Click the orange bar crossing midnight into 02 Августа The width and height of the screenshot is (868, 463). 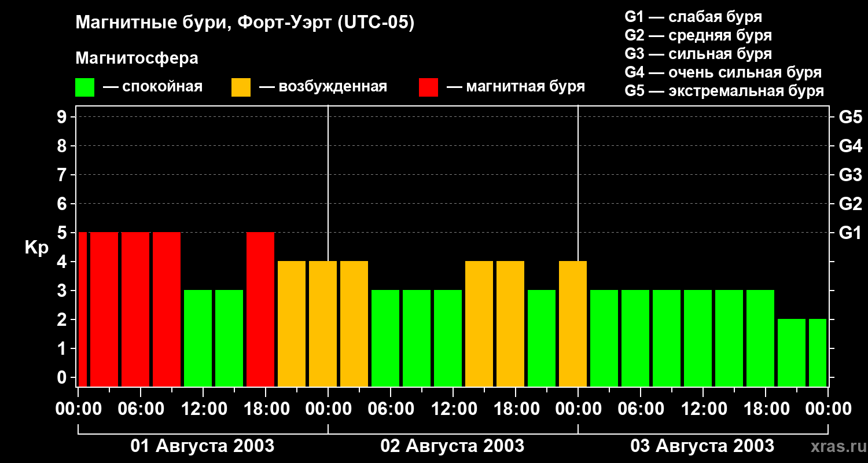323,324
